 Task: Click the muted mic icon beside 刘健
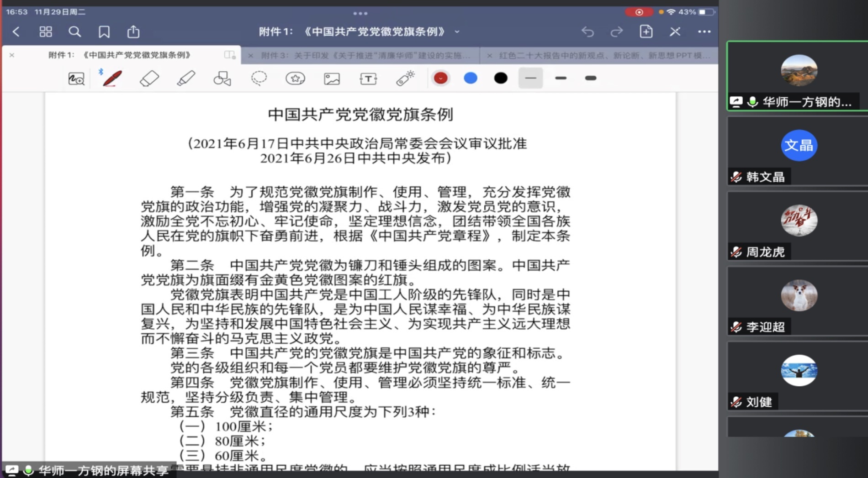[736, 401]
